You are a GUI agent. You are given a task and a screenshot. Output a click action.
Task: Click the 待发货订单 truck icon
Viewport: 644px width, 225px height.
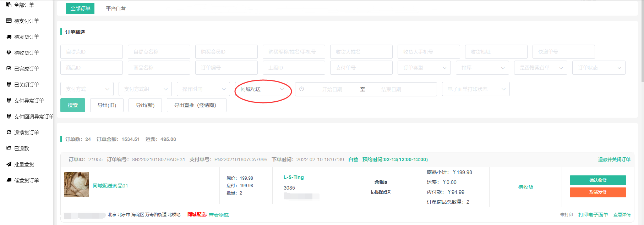9,37
